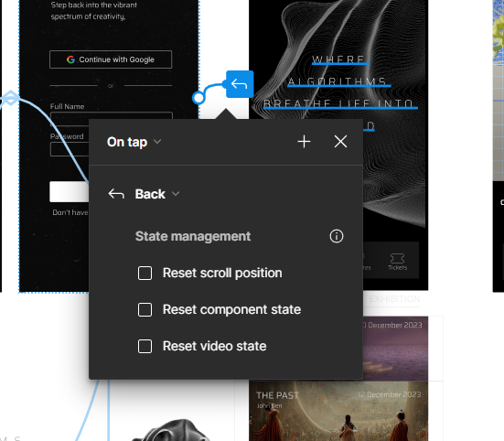Select the blue Back action badge on canvas
The image size is (504, 441).
click(x=240, y=84)
